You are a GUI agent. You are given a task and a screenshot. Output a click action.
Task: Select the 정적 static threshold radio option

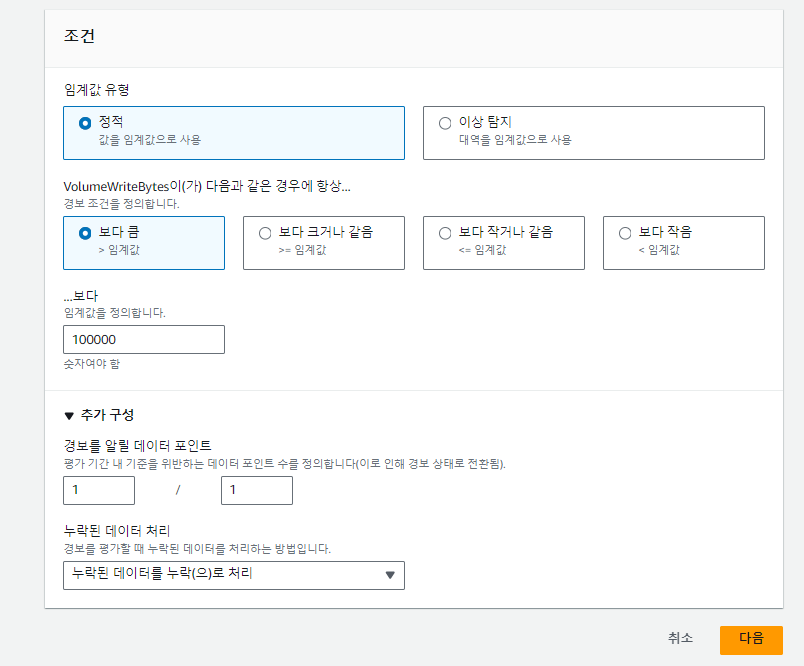[85, 123]
